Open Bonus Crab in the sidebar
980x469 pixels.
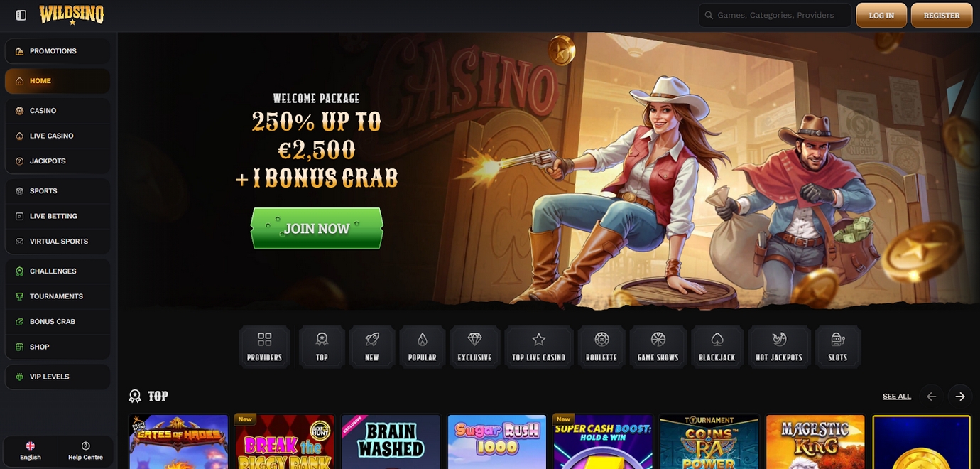click(58, 322)
